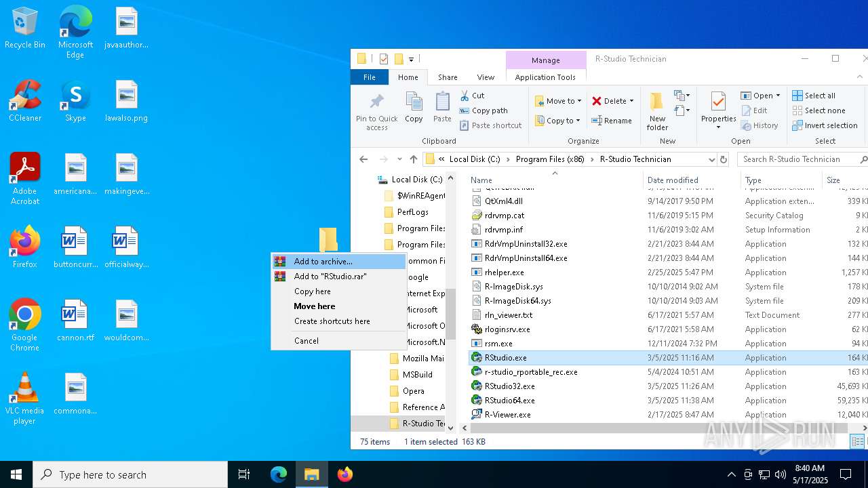Sort by Type column header
The height and width of the screenshot is (488, 868).
[x=782, y=180]
